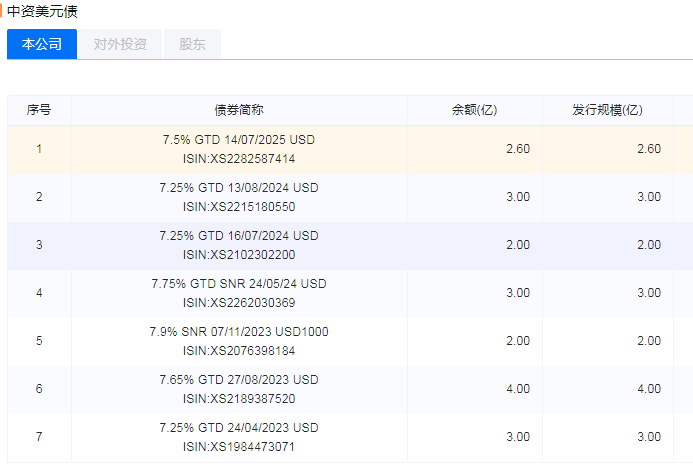Click the 2.60 issue size in row 1
This screenshot has width=693, height=475.
tap(649, 149)
